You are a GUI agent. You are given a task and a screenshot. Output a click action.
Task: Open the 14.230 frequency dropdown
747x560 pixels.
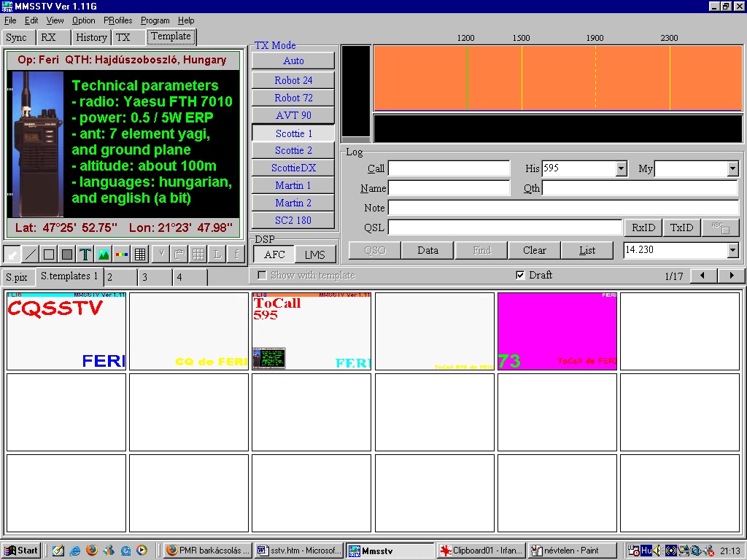pos(732,251)
